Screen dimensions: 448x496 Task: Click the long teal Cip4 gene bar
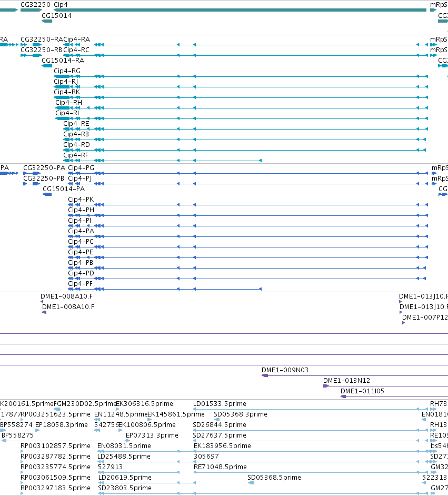240,10
